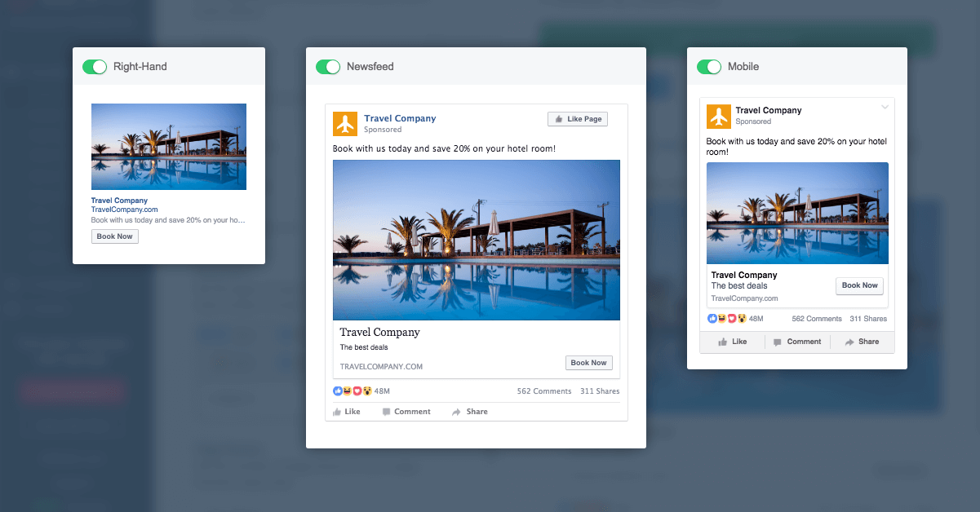
Task: Click Book Now in Right-Hand ad
Action: pyautogui.click(x=115, y=236)
